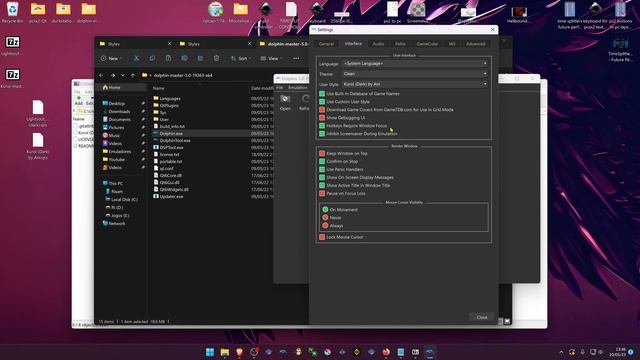Image resolution: width=640 pixels, height=360 pixels.
Task: Switch to the GameCube settings tab
Action: pyautogui.click(x=427, y=44)
